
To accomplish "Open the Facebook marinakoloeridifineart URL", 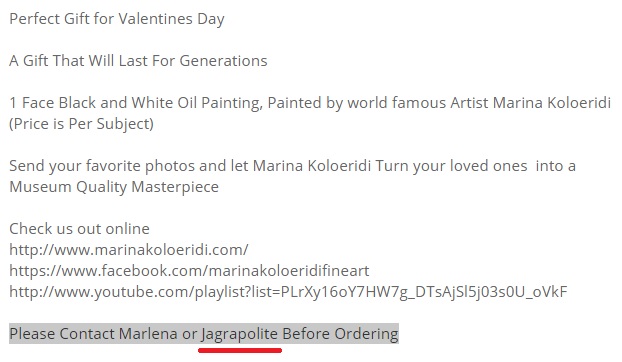I will pos(189,271).
